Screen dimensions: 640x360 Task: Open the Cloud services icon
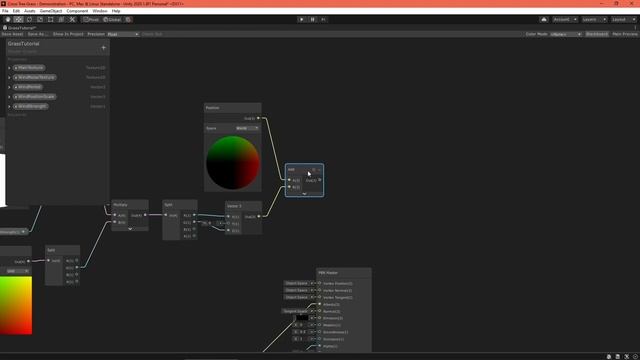(x=544, y=20)
